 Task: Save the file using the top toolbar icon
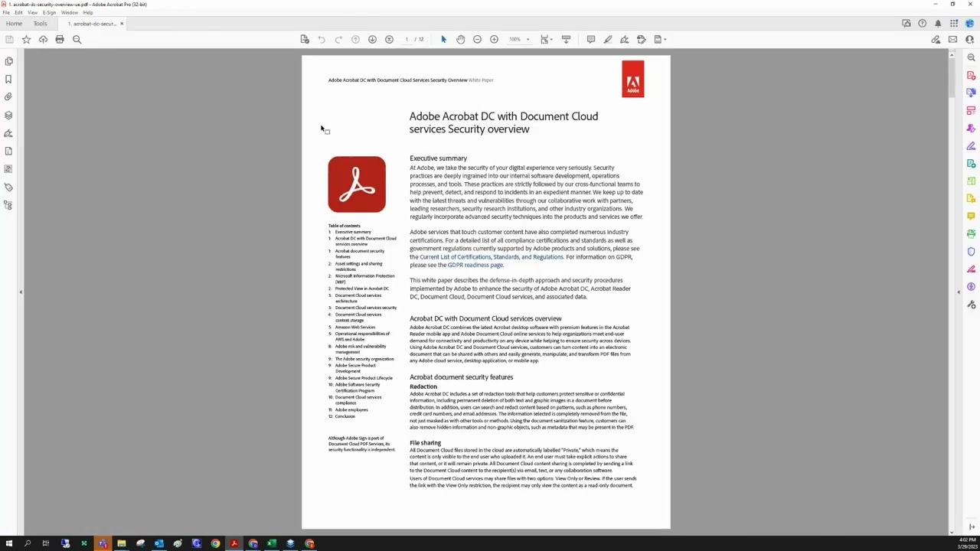[9, 39]
